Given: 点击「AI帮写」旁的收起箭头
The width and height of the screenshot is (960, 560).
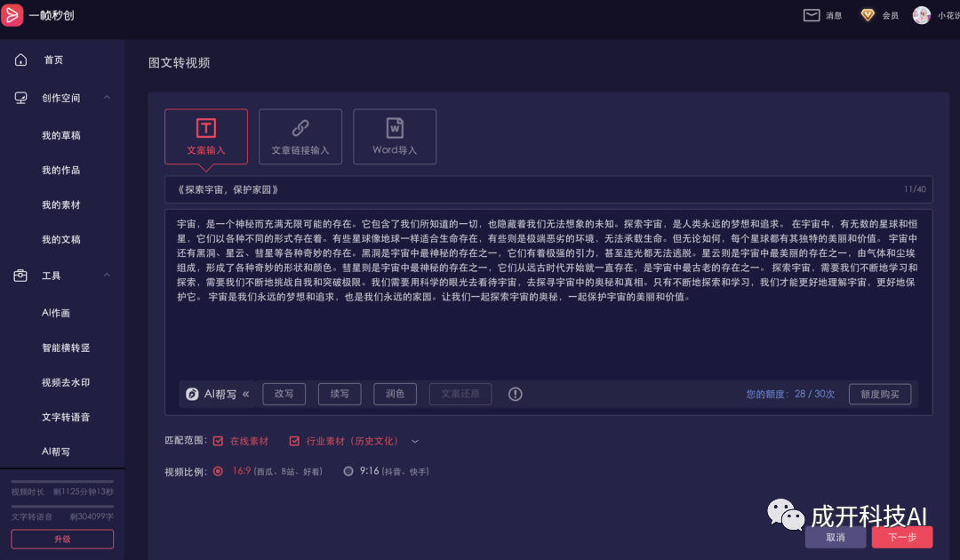Looking at the screenshot, I should tap(245, 394).
